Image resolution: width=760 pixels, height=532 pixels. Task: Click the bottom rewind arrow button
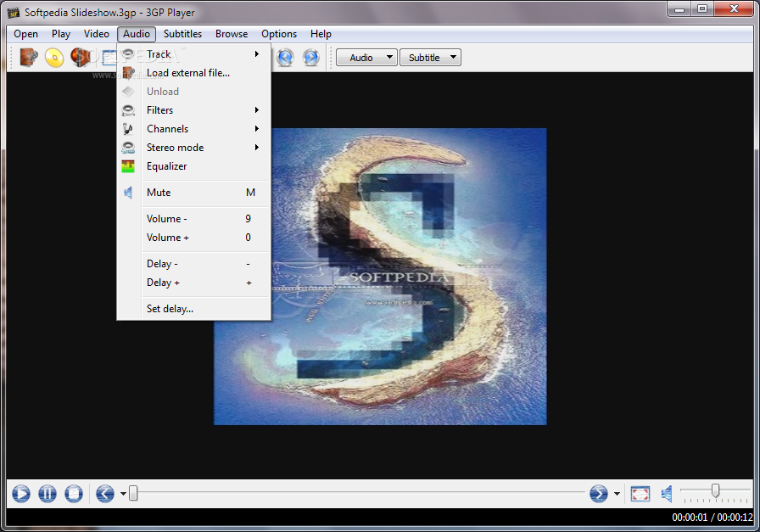[x=104, y=494]
